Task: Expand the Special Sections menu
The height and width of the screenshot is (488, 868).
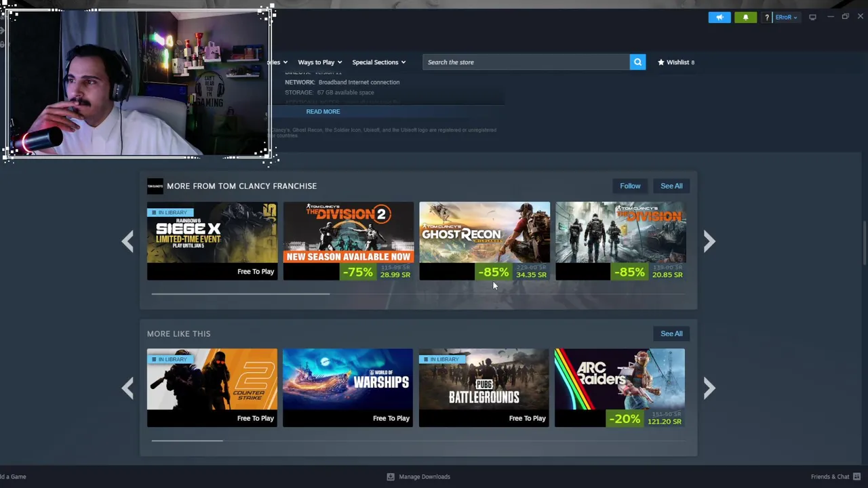Action: point(378,62)
